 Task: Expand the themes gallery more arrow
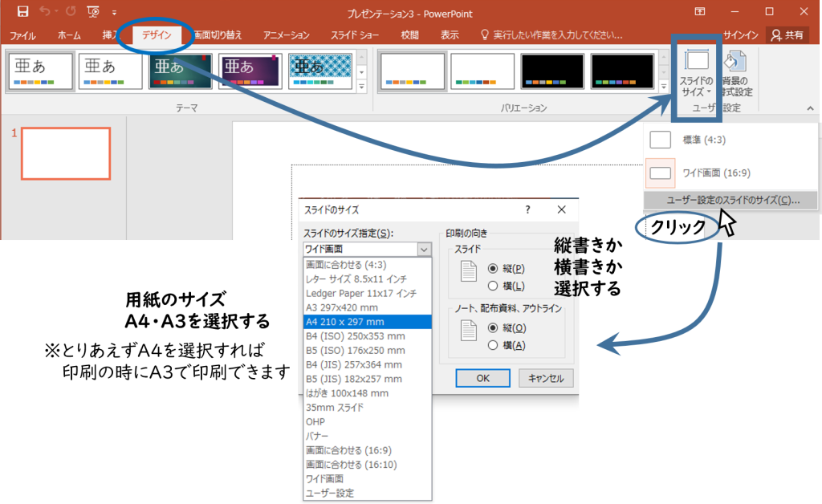click(x=361, y=86)
